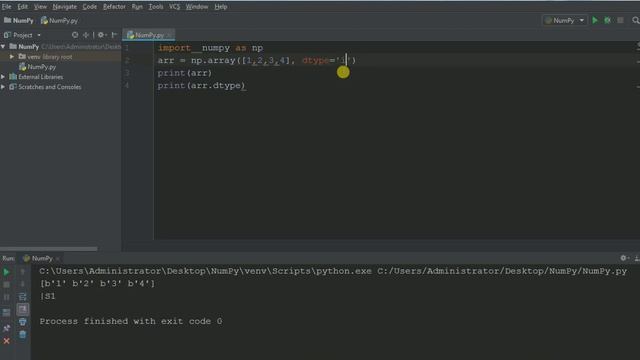Open the Navigate menu

[64, 7]
